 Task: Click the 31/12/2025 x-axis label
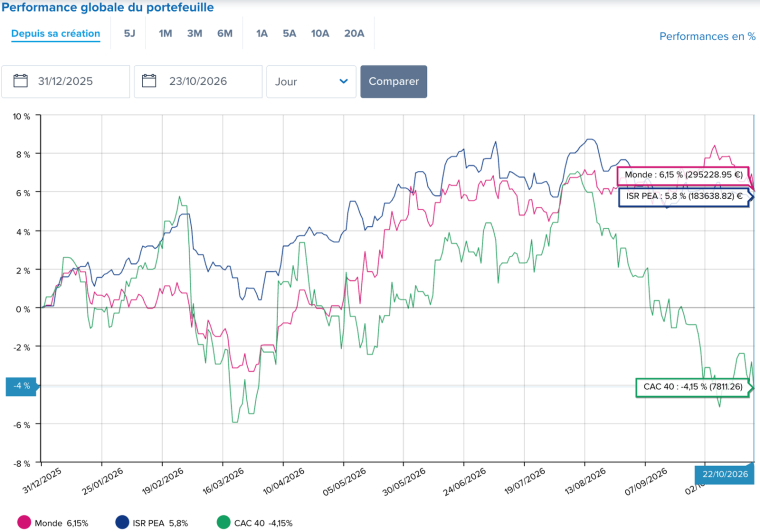42,480
